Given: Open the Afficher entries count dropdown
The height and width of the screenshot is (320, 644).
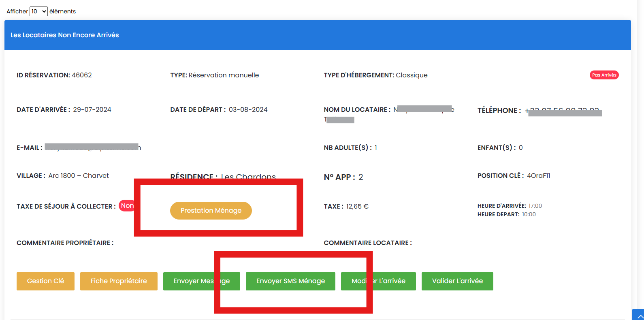Looking at the screenshot, I should (x=38, y=11).
